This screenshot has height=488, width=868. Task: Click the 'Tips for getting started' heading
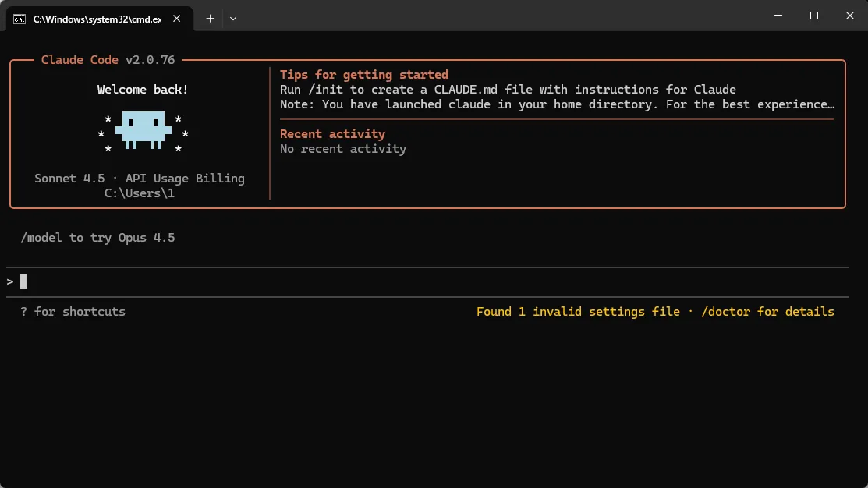point(363,75)
